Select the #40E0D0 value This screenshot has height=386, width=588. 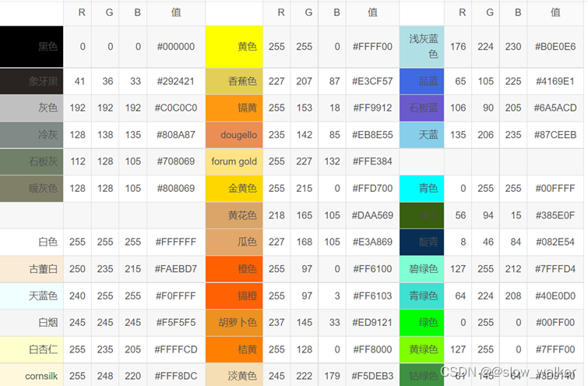point(555,296)
